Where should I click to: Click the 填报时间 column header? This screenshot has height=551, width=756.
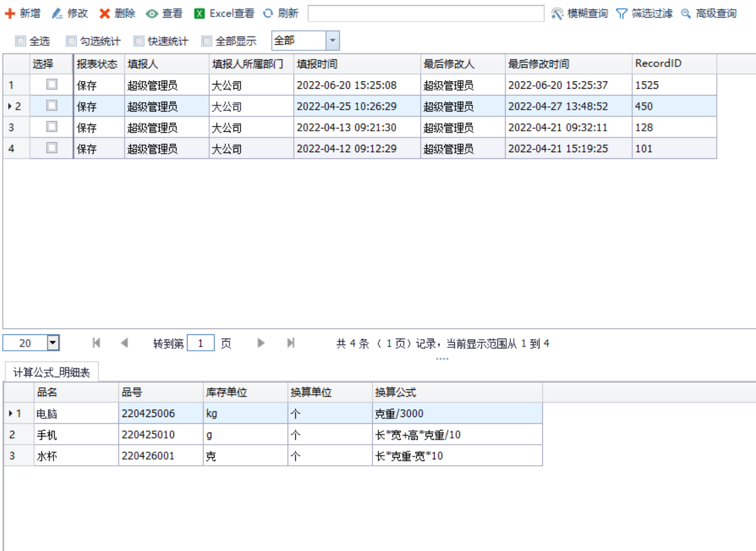(x=317, y=64)
